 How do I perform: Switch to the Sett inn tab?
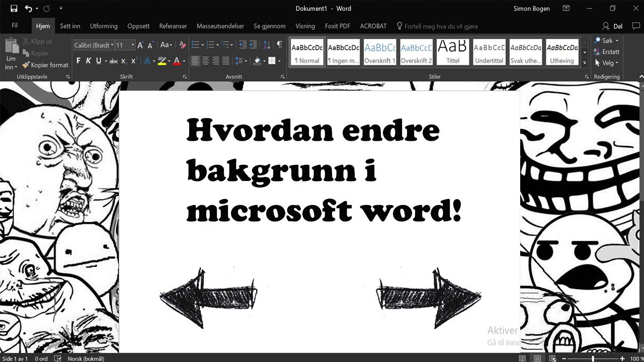tap(70, 26)
